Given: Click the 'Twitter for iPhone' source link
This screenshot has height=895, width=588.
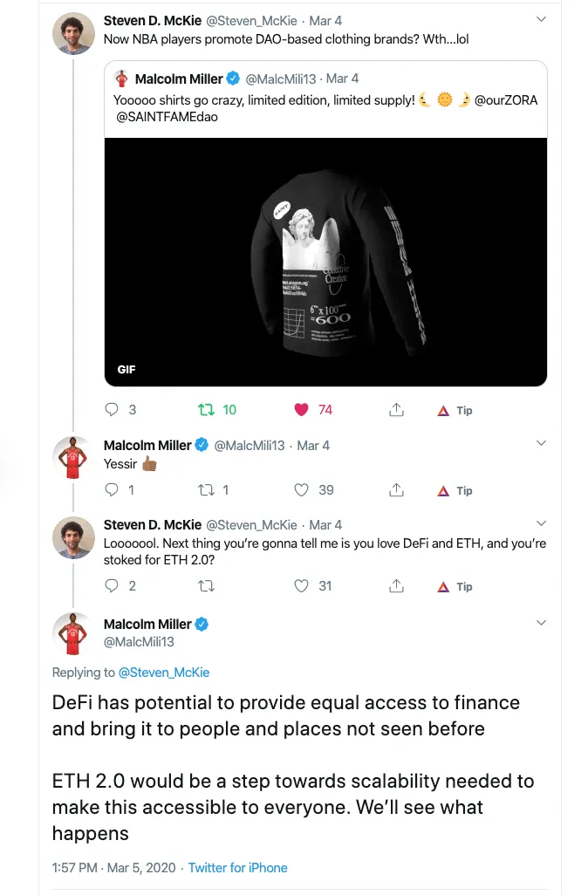Looking at the screenshot, I should (238, 868).
